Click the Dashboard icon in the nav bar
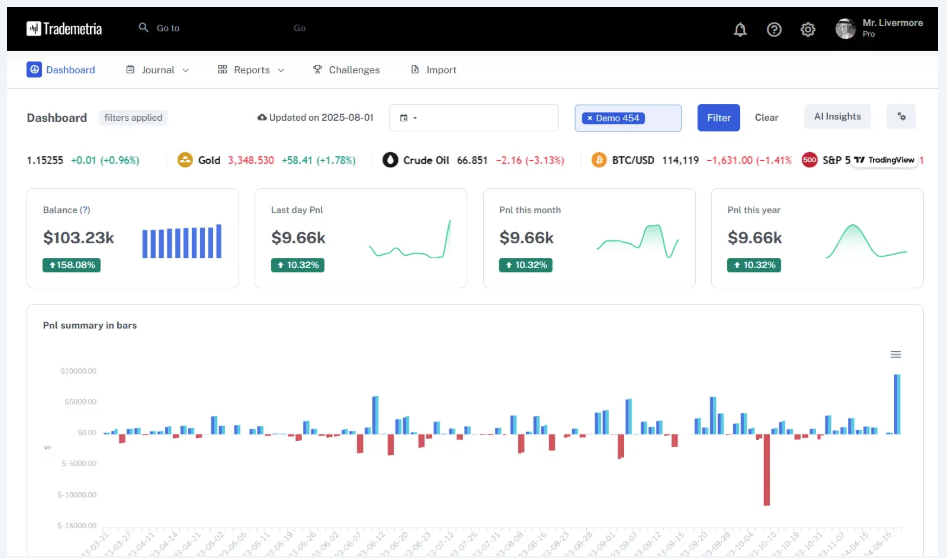The height and width of the screenshot is (558, 947). click(x=34, y=69)
